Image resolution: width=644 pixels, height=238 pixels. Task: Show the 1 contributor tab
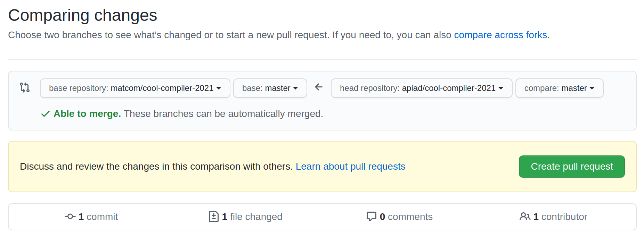[x=553, y=217]
